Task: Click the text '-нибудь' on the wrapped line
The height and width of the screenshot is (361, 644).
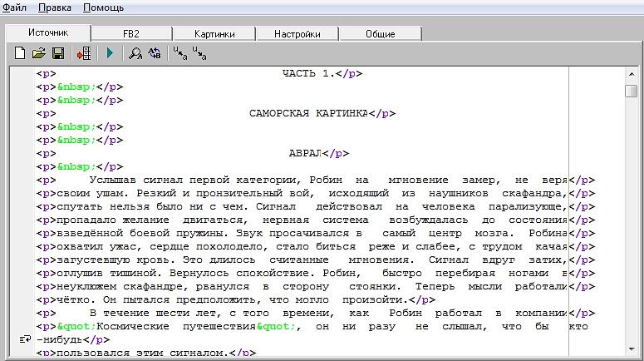Action: point(60,340)
